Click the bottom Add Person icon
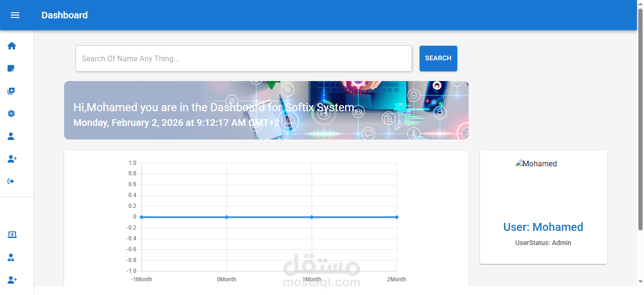This screenshot has height=295, width=644. tap(11, 280)
